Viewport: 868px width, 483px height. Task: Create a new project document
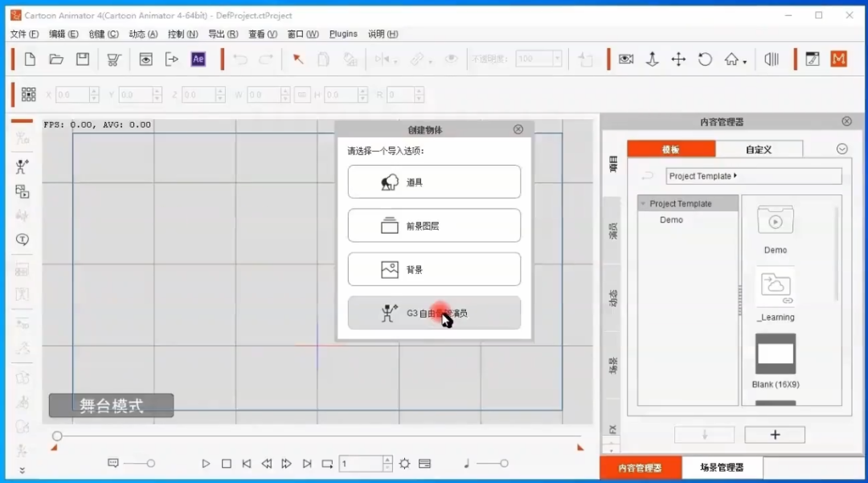[29, 59]
